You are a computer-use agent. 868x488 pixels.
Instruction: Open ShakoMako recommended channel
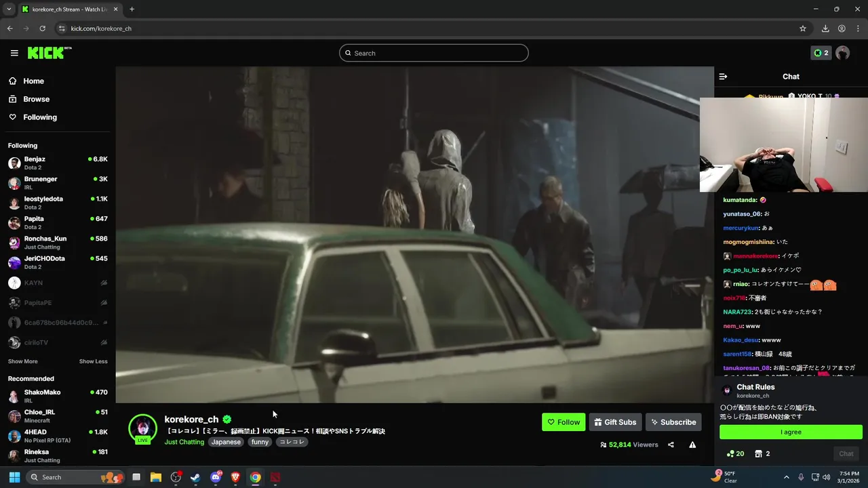58,396
